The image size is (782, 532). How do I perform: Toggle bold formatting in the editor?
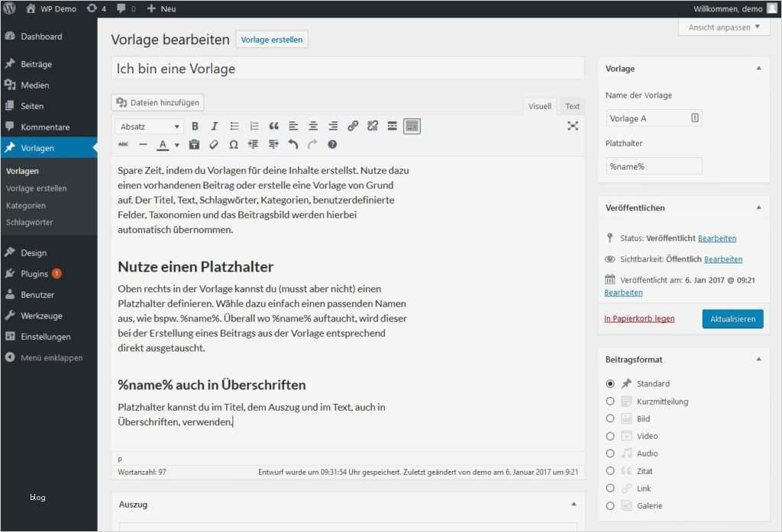click(x=195, y=126)
